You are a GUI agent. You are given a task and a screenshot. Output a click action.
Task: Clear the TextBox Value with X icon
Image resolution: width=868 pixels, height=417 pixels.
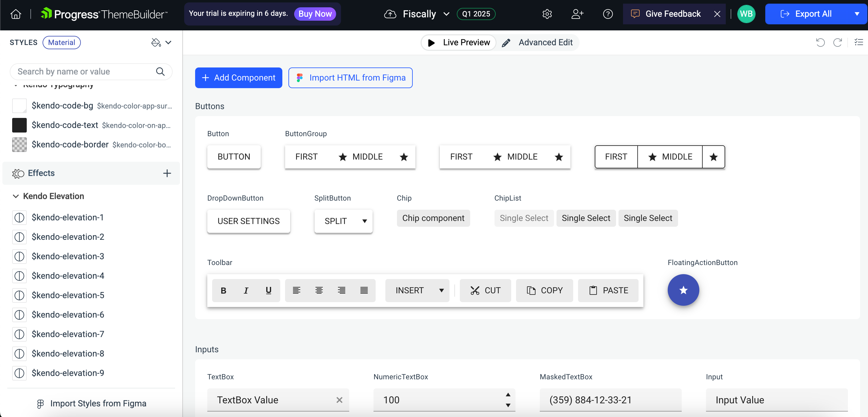click(339, 400)
